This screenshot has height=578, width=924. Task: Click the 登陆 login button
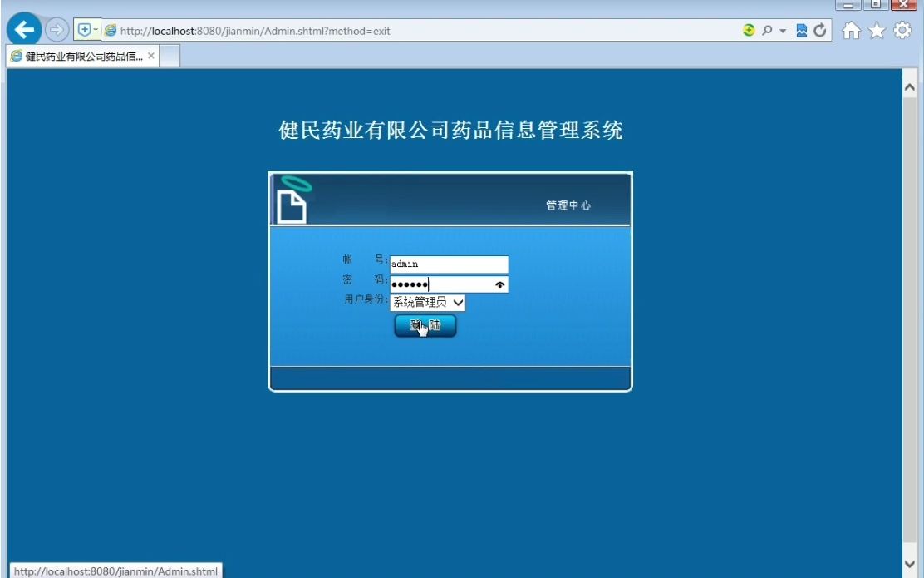point(424,326)
